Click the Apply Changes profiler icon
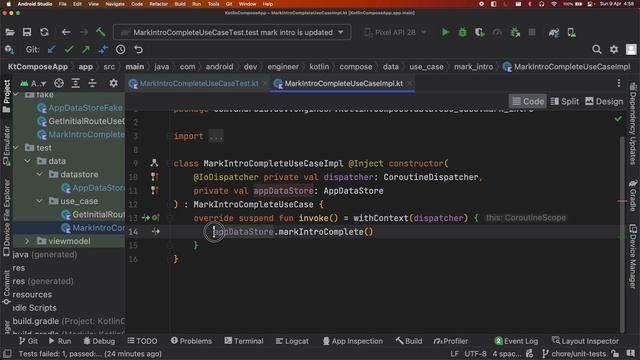 click(497, 32)
